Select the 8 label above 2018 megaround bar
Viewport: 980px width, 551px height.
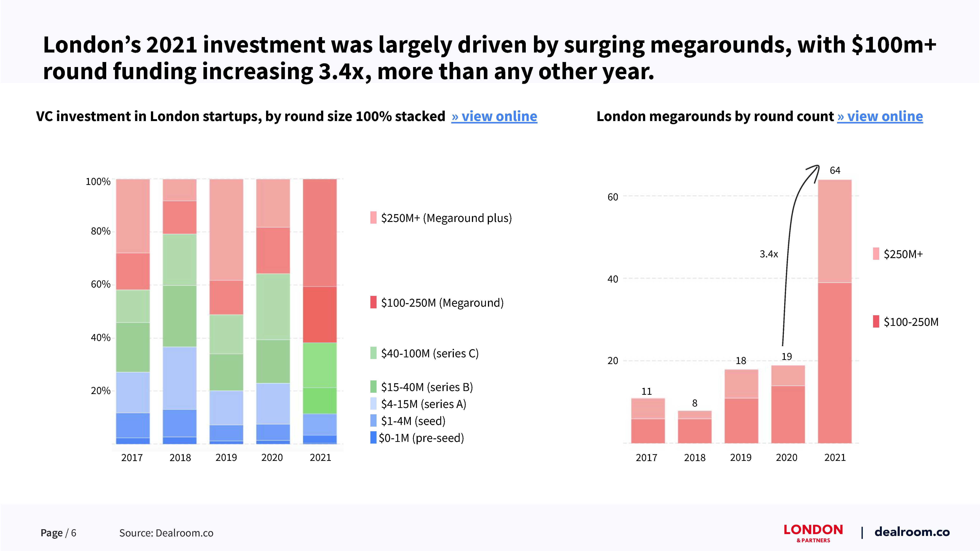(695, 403)
